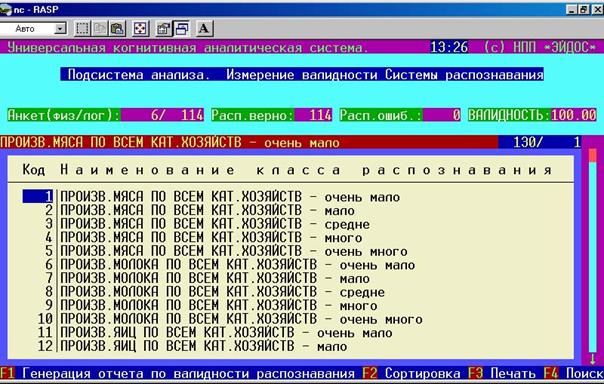This screenshot has height=384, width=604.
Task: Click the 'Анкет(физ/лог)' value 6/ 114
Action: [x=162, y=115]
